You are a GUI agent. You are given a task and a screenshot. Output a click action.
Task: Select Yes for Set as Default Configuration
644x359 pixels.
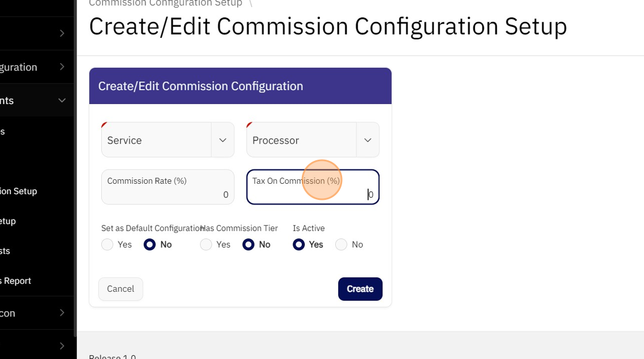coord(108,245)
